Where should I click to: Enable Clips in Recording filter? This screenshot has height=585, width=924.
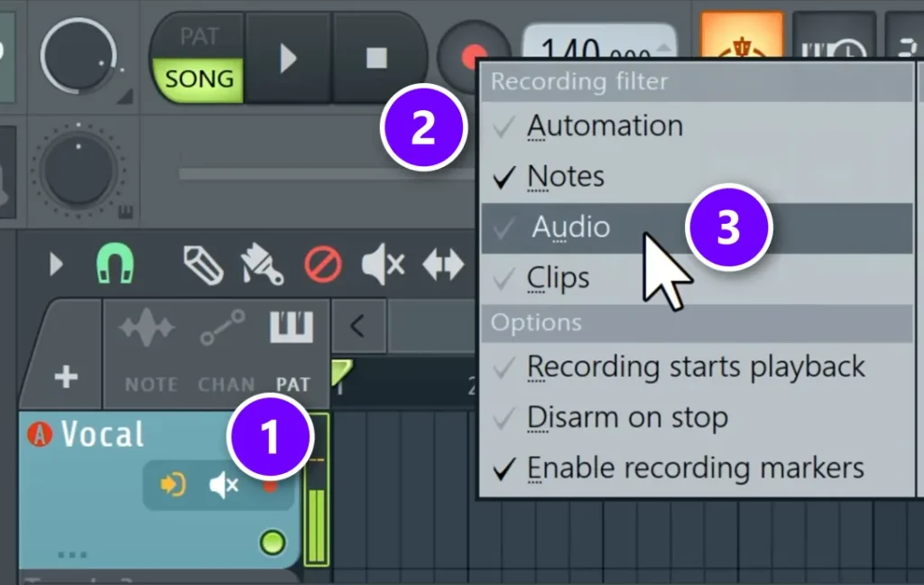tap(697, 278)
